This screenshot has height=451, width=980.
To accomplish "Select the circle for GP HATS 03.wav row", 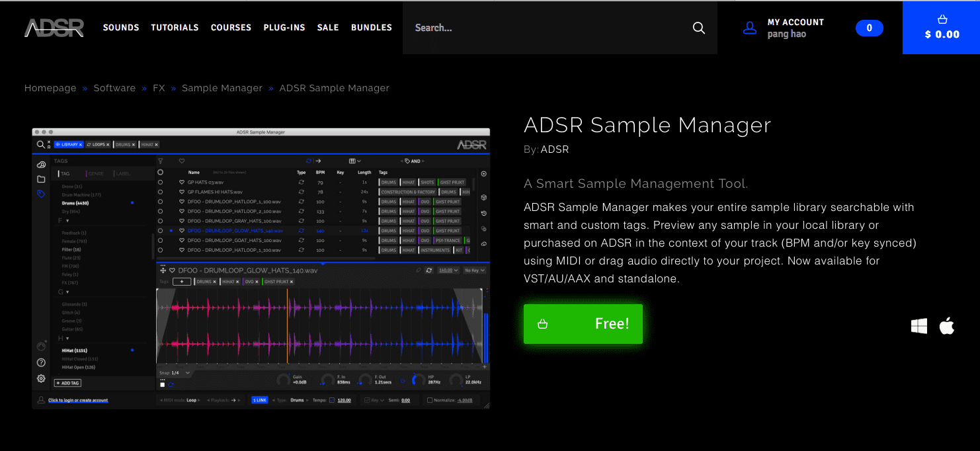I will [x=160, y=182].
